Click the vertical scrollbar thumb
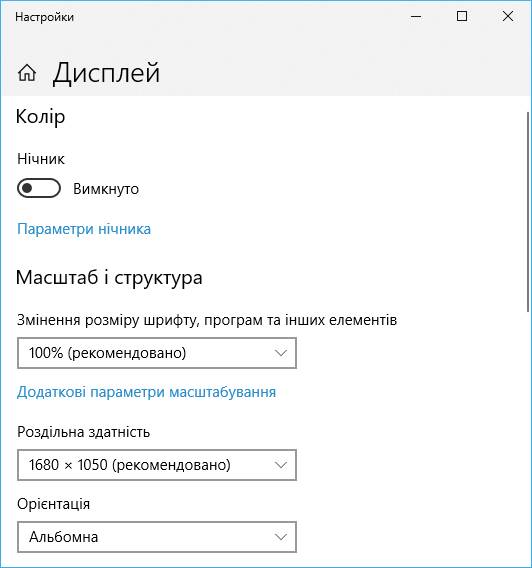Image resolution: width=532 pixels, height=568 pixels. pyautogui.click(x=528, y=212)
